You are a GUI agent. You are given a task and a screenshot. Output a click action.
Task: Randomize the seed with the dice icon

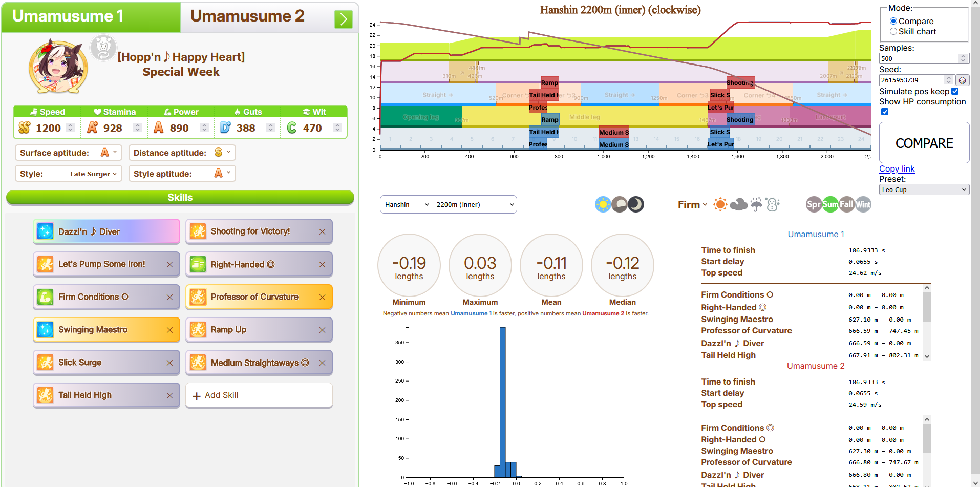[963, 80]
